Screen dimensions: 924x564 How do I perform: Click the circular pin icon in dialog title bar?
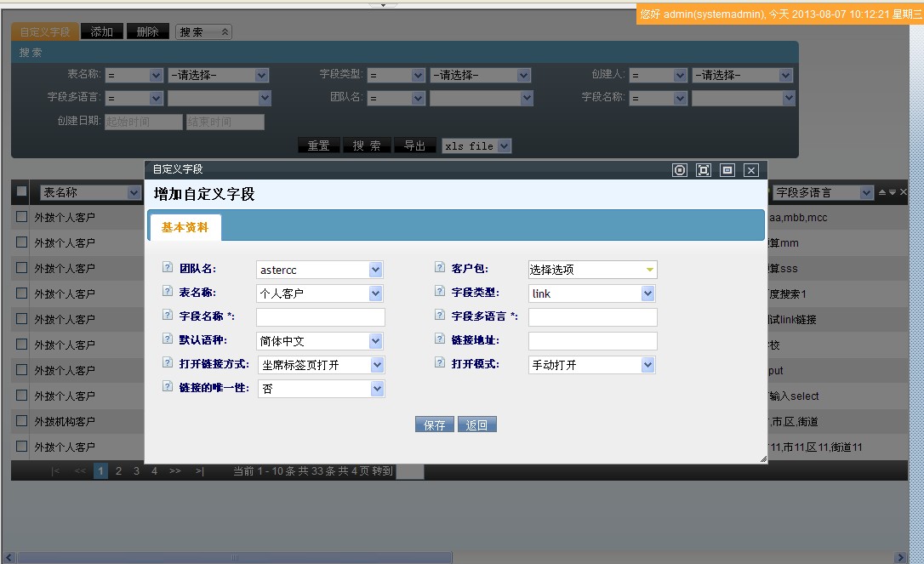click(680, 170)
